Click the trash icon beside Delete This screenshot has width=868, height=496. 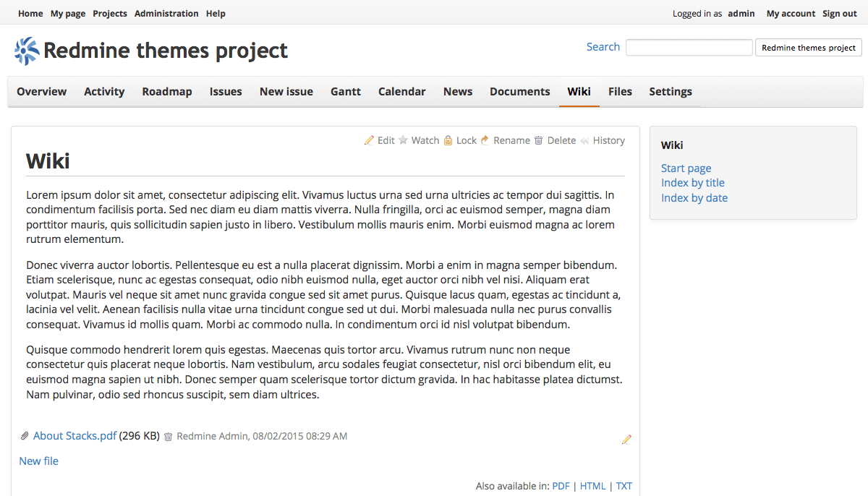pyautogui.click(x=538, y=140)
